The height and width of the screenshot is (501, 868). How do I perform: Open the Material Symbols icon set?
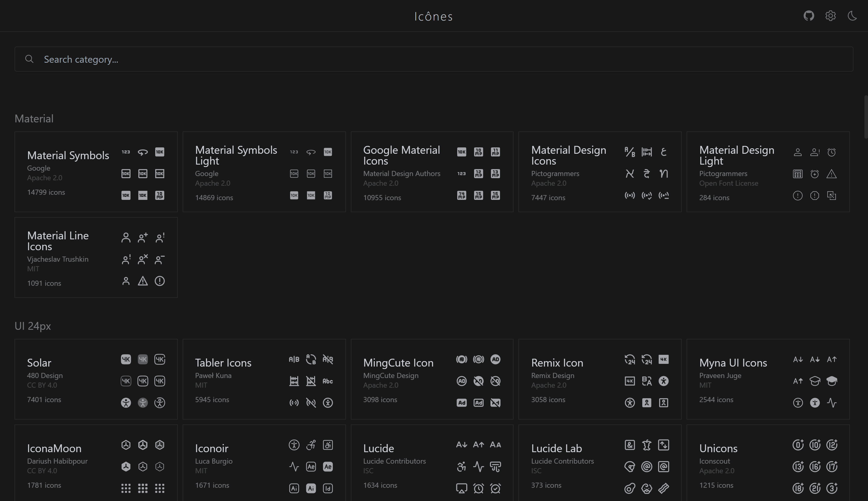pyautogui.click(x=68, y=155)
